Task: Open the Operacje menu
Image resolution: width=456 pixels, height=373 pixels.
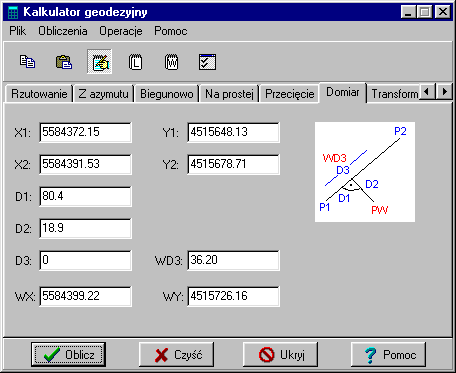Action: [121, 31]
